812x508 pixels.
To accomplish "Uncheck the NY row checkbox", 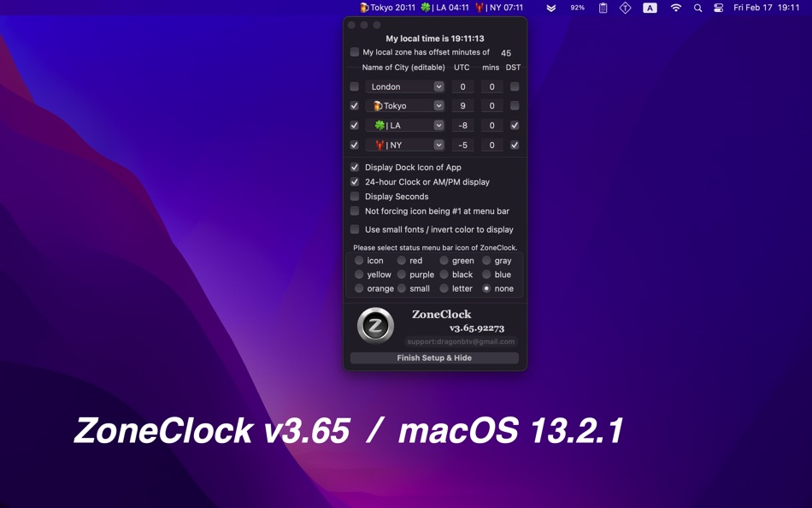I will click(x=354, y=145).
